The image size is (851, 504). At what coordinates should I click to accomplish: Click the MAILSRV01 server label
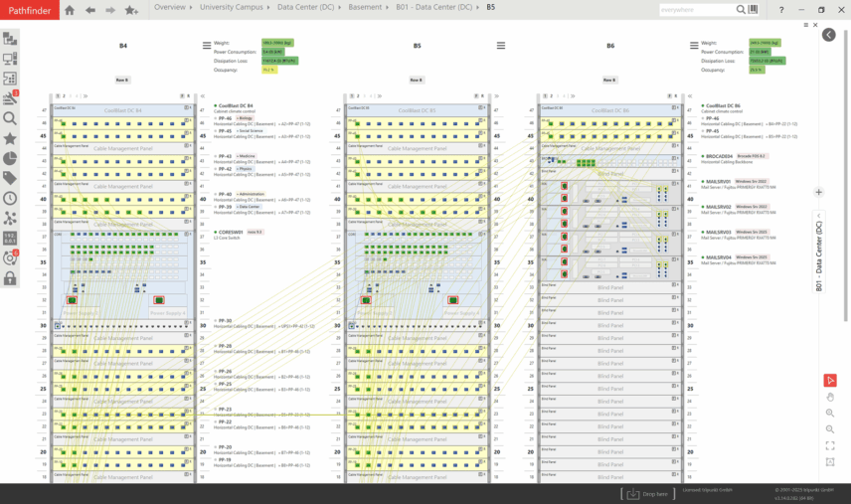point(718,182)
